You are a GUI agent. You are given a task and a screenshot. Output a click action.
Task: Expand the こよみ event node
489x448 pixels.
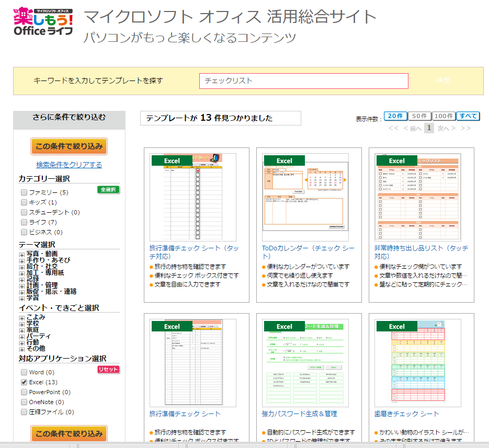coord(22,317)
